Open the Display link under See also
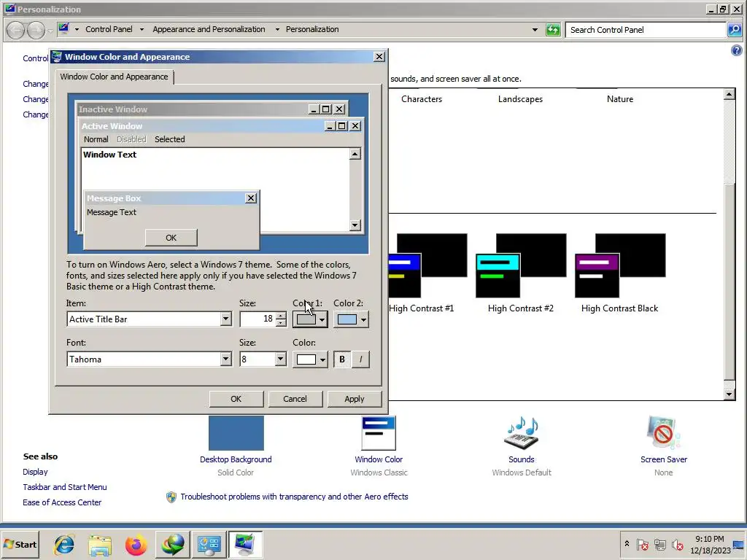747x560 pixels. click(35, 472)
